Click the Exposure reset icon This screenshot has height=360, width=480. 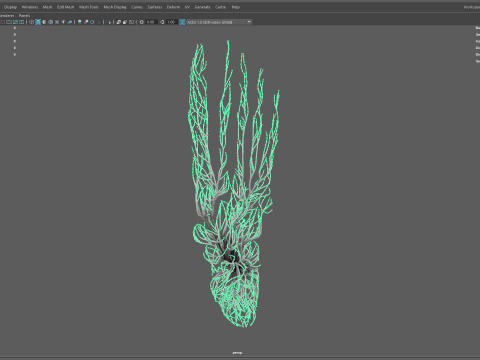coord(142,22)
